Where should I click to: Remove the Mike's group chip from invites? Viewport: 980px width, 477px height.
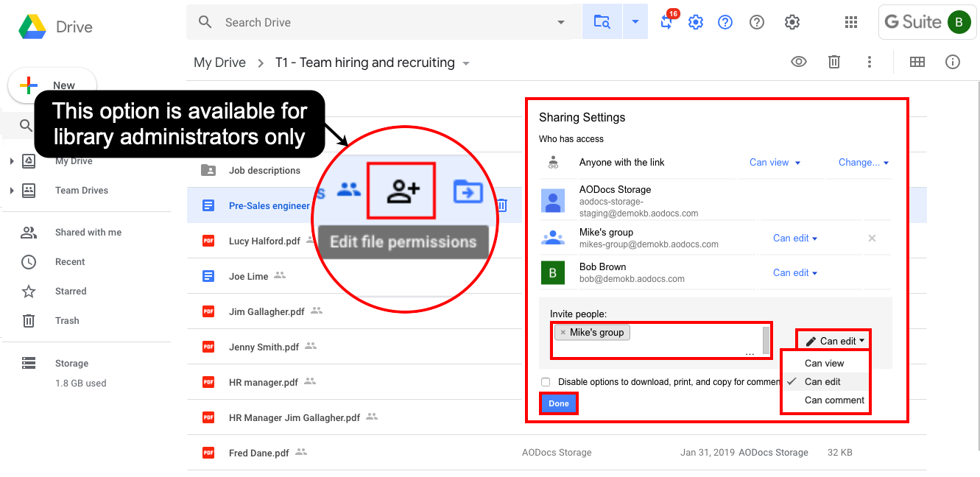[563, 333]
